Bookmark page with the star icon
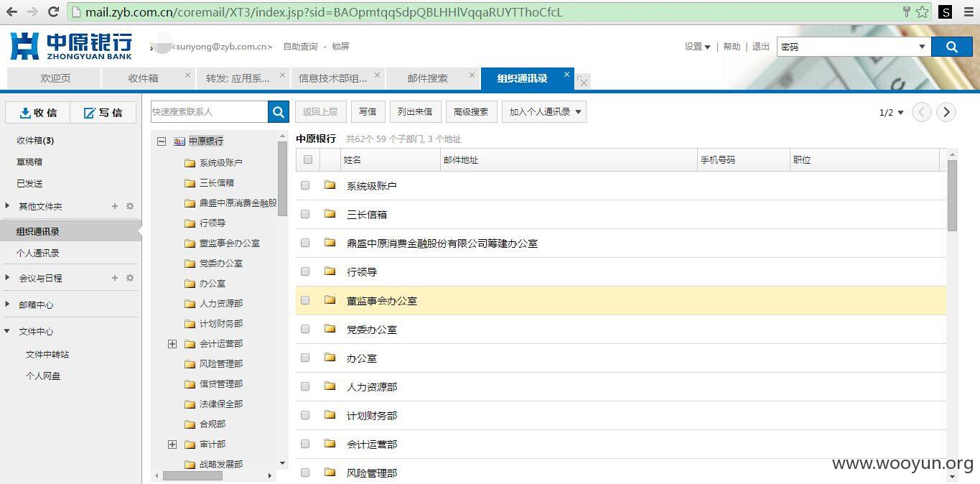The width and height of the screenshot is (980, 484). (x=922, y=12)
